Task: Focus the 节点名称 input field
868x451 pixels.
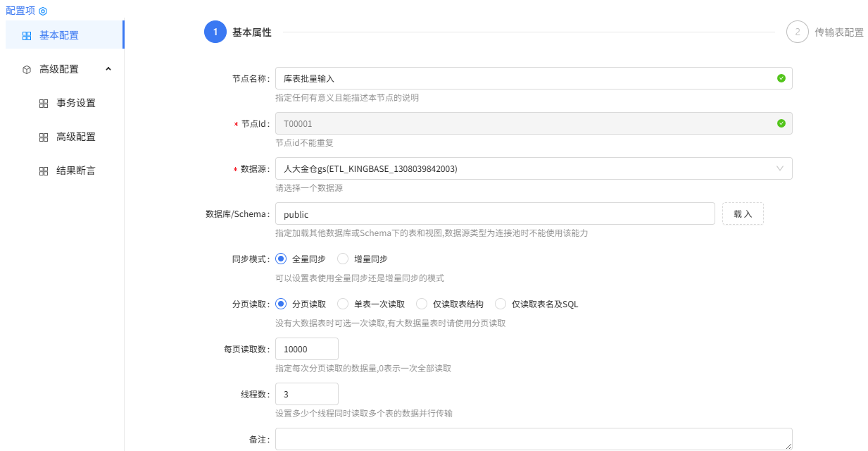Action: pos(534,78)
